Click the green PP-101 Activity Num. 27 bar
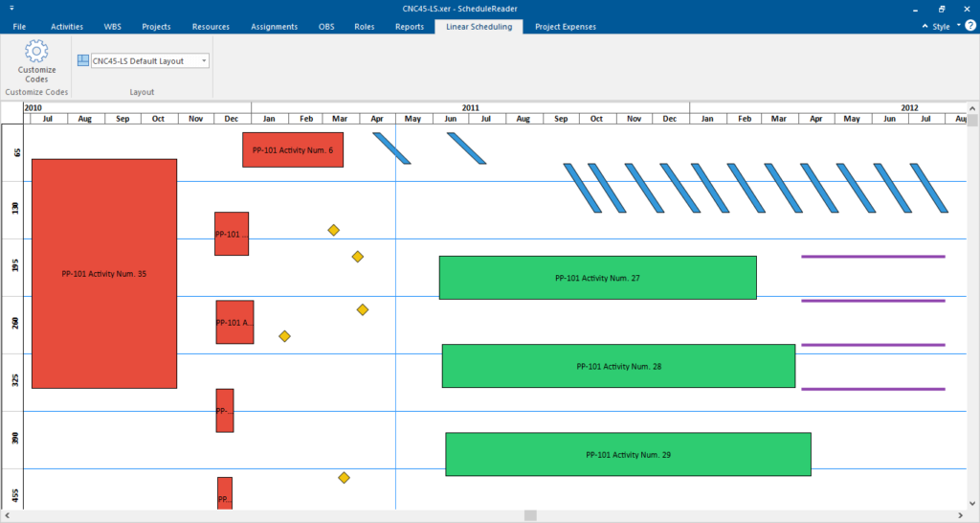 (x=597, y=278)
